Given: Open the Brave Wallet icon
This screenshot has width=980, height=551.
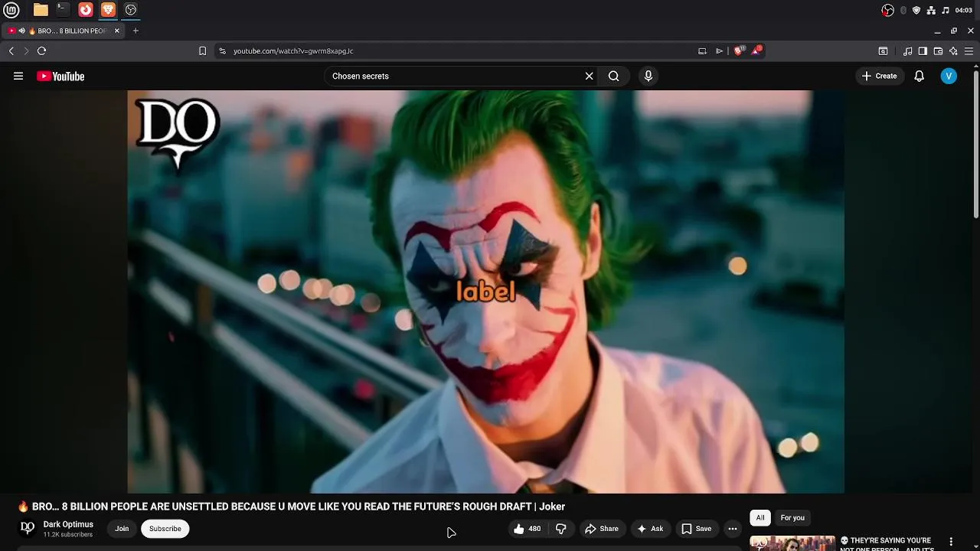Looking at the screenshot, I should [938, 51].
